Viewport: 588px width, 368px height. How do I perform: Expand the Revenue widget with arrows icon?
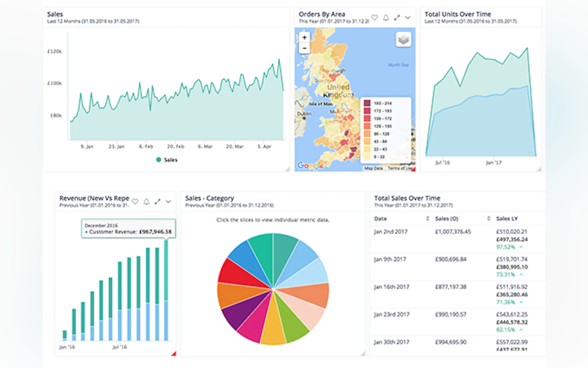157,202
